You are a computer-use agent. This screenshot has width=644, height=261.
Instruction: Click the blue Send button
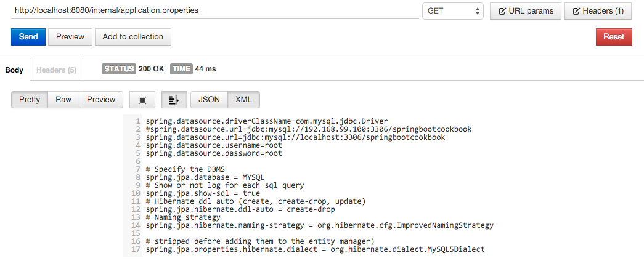coord(28,37)
